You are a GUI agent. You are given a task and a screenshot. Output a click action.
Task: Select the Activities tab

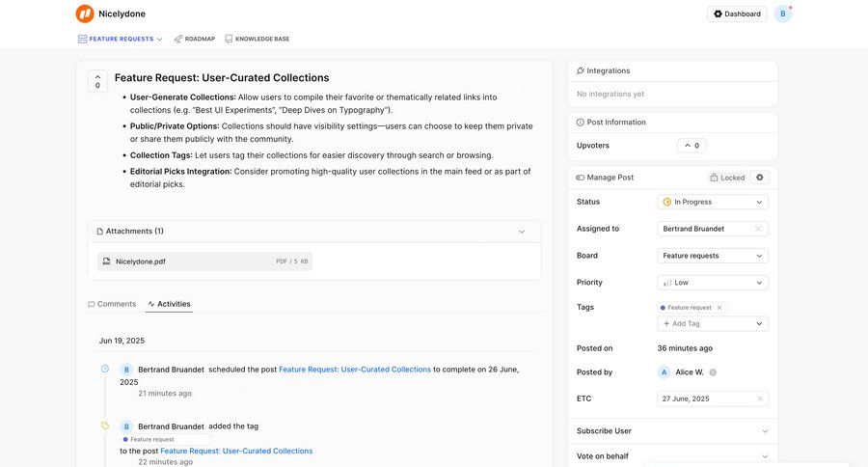(x=169, y=304)
